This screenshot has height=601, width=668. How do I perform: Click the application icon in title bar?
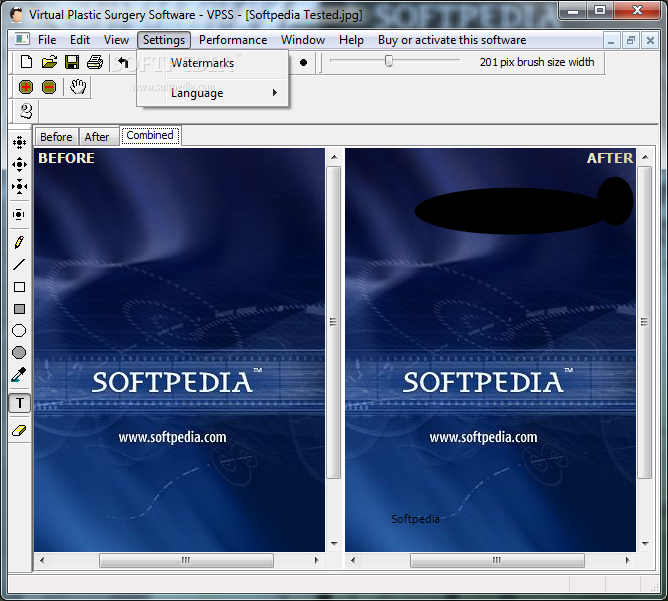[17, 14]
